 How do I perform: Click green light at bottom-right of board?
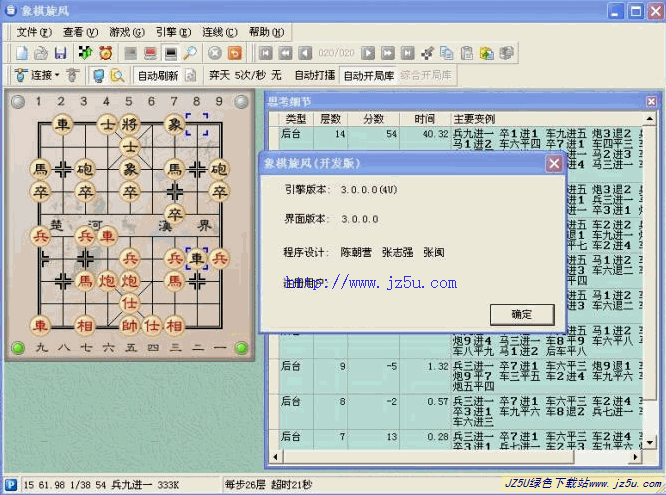click(241, 348)
